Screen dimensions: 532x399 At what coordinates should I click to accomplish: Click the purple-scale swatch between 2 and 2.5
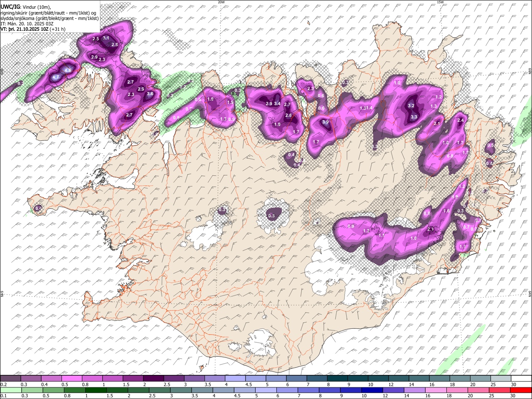pos(153,378)
